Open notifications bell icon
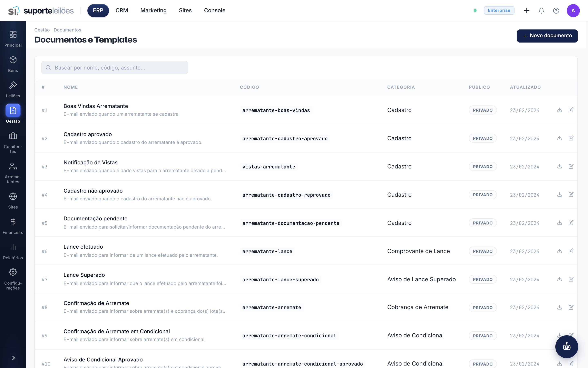 coord(541,10)
